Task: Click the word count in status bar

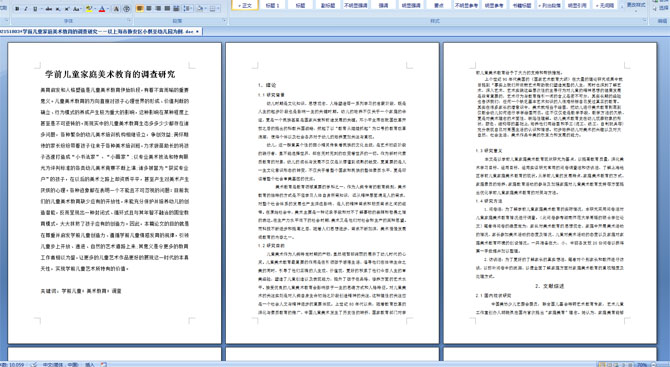Action: [13, 364]
